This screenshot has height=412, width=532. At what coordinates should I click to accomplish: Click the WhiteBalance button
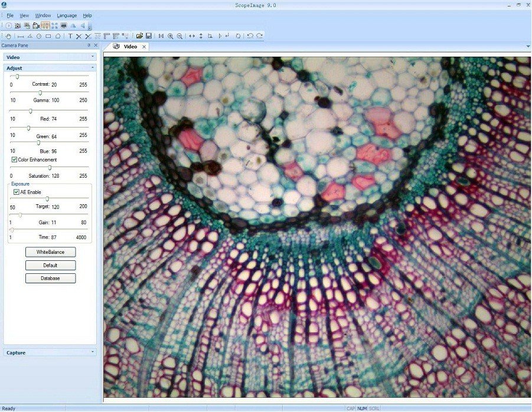(x=51, y=252)
